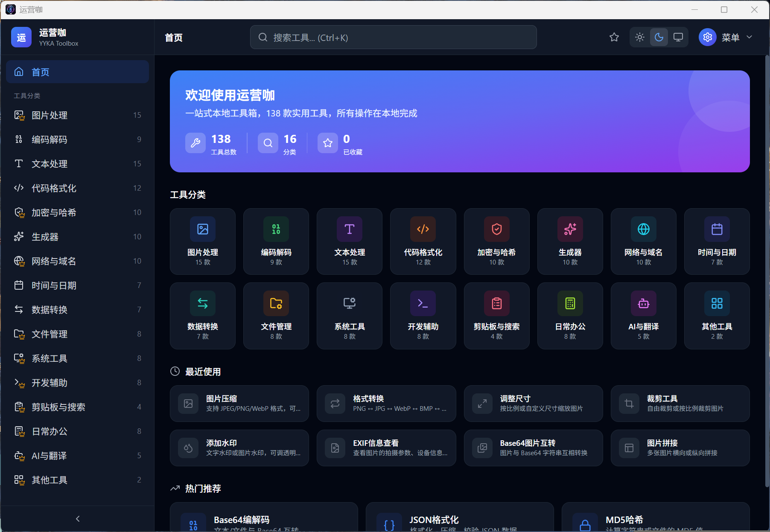The width and height of the screenshot is (770, 532).
Task: Click the 已收藏 star icon in banner
Action: (x=328, y=143)
